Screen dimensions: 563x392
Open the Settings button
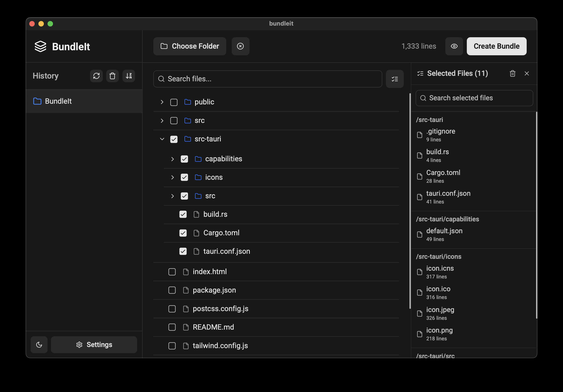(x=94, y=344)
